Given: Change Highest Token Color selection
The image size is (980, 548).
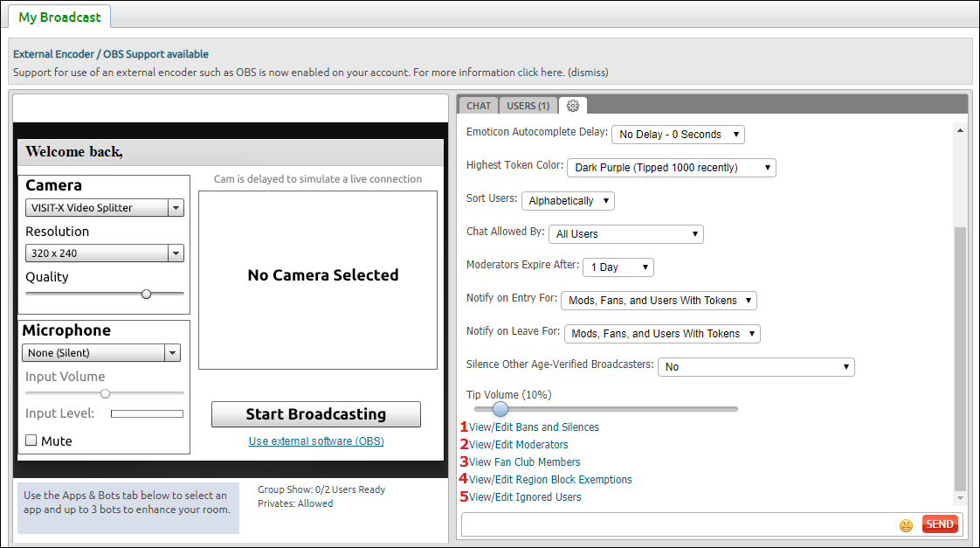Looking at the screenshot, I should [x=671, y=168].
